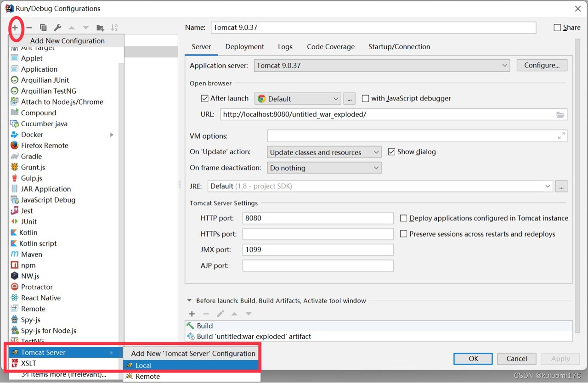Remove a configuration with the minus icon
The image size is (588, 383).
click(29, 27)
